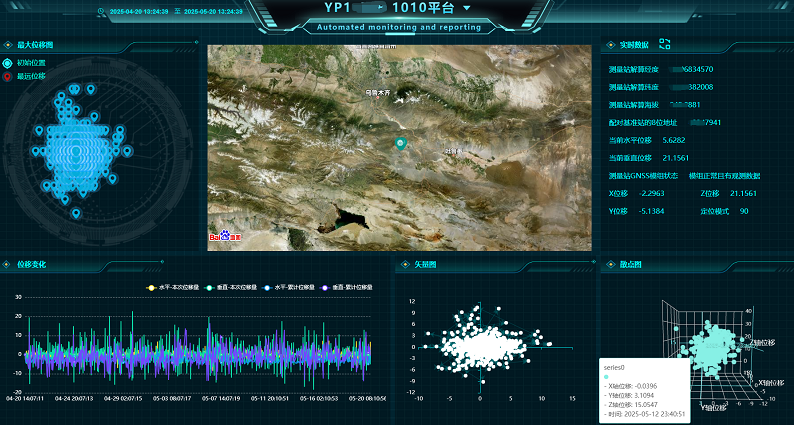
Task: Click the Automated monitoring and reporting subtitle
Action: click(399, 27)
